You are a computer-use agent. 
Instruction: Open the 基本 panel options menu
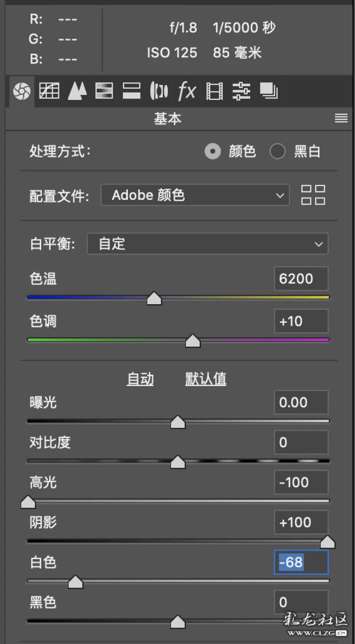click(x=341, y=118)
